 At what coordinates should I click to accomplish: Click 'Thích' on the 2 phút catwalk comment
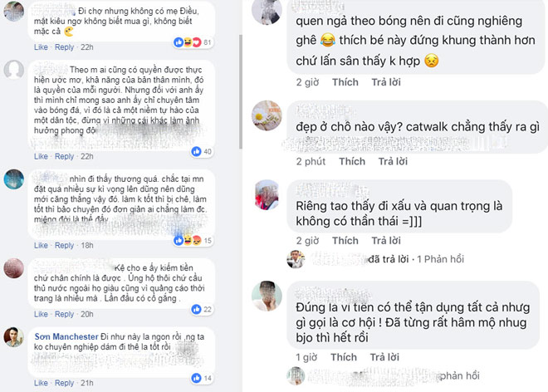[x=352, y=162]
